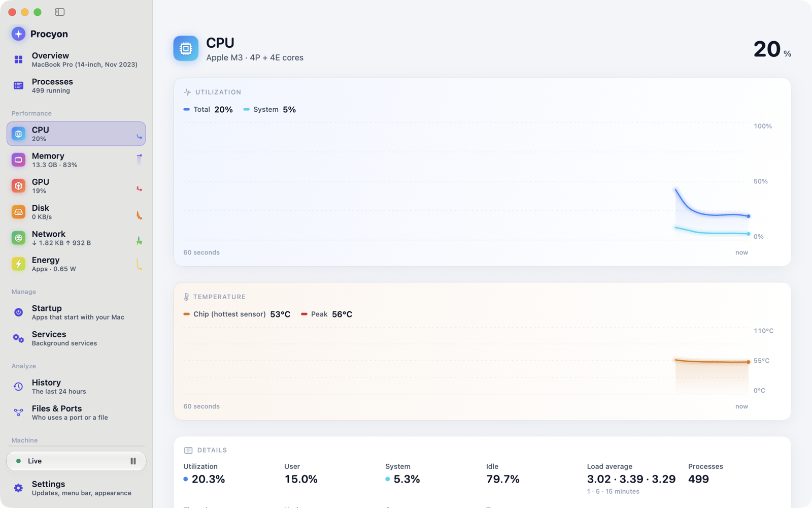Click the large CPU header icon
This screenshot has width=812, height=508.
(x=186, y=48)
